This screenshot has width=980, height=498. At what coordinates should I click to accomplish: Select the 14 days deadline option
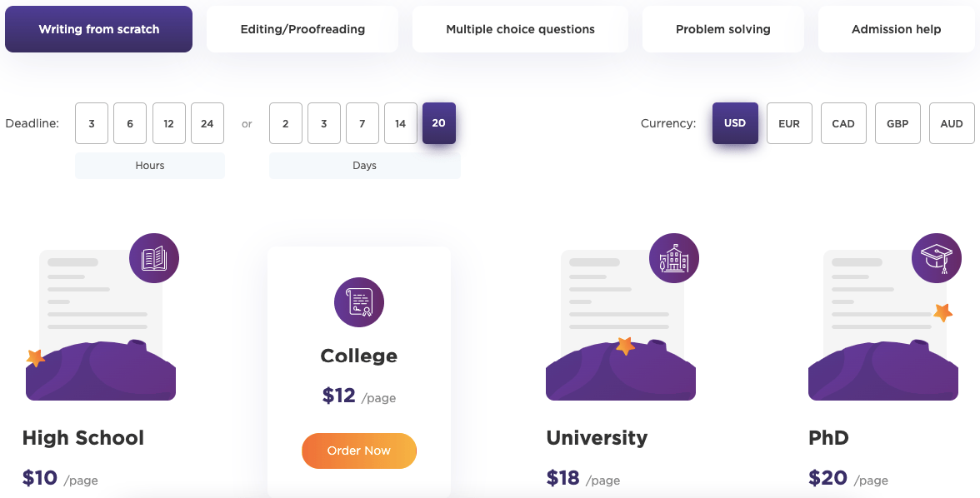coord(400,123)
